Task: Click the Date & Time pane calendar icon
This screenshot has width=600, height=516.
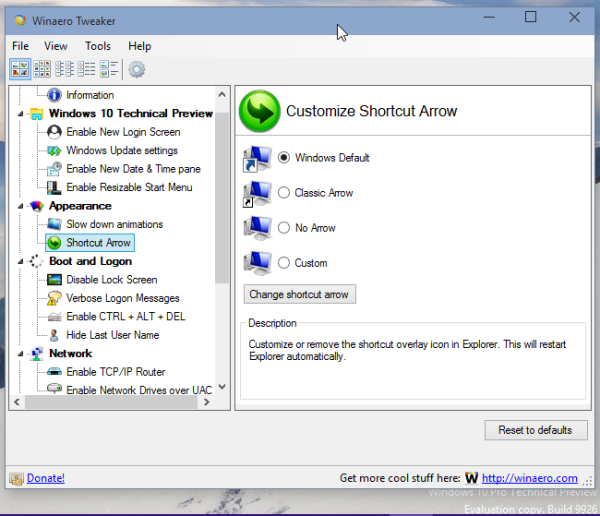Action: [x=54, y=169]
